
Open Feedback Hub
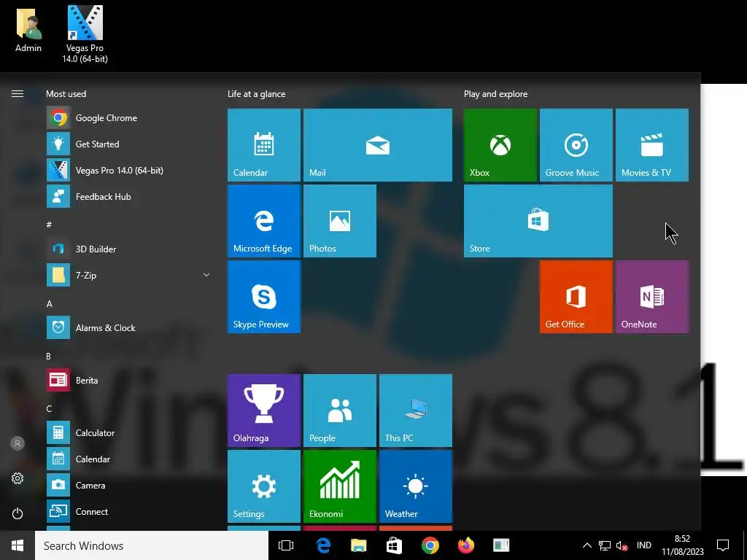[x=128, y=197]
